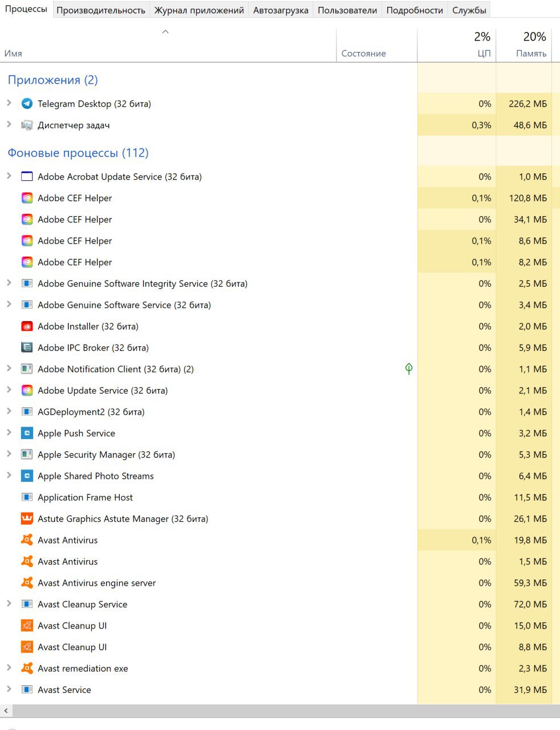This screenshot has width=560, height=730.
Task: Expand Adobe Genuine Software Integrity Service
Action: 9,283
